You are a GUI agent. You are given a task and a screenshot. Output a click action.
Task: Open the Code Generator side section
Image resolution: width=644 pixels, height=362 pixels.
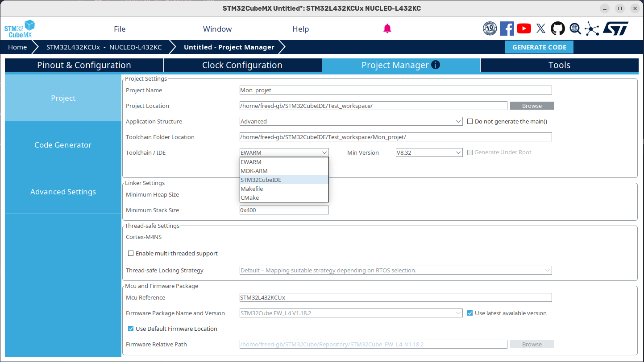coord(63,145)
